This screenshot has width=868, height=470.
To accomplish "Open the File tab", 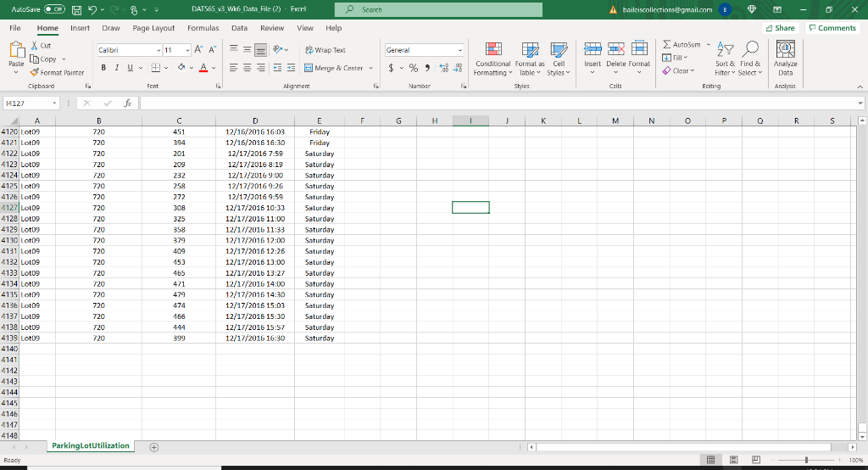I will point(15,28).
